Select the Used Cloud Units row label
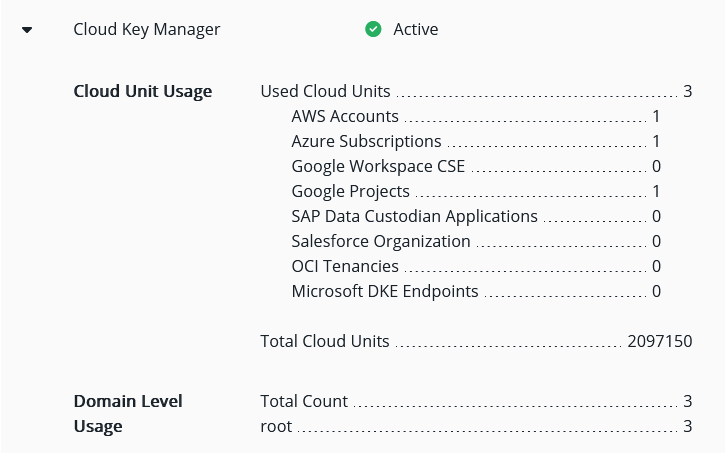The height and width of the screenshot is (453, 725). (325, 91)
